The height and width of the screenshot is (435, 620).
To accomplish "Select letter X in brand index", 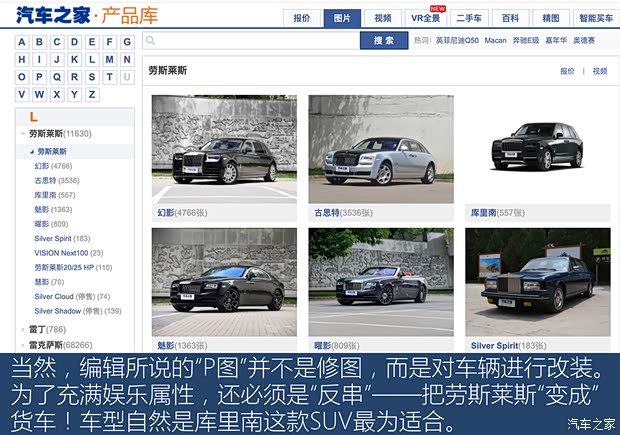I will point(57,95).
